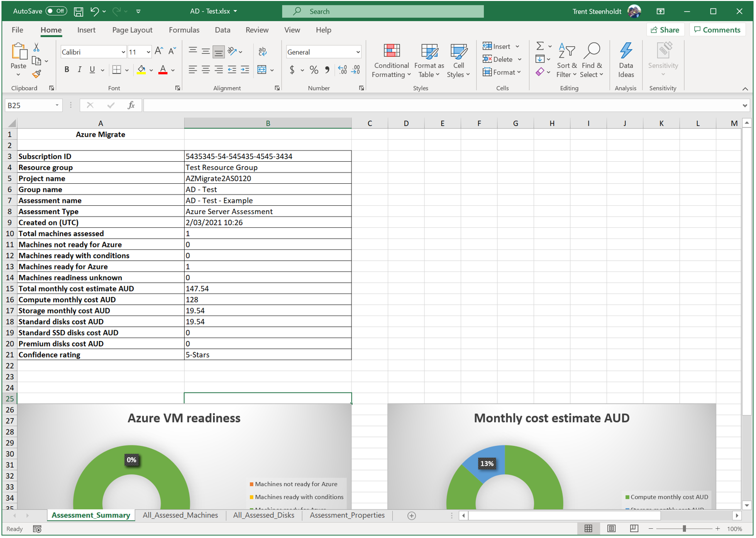The height and width of the screenshot is (538, 756).
Task: Click the Save icon in title bar
Action: (x=78, y=11)
